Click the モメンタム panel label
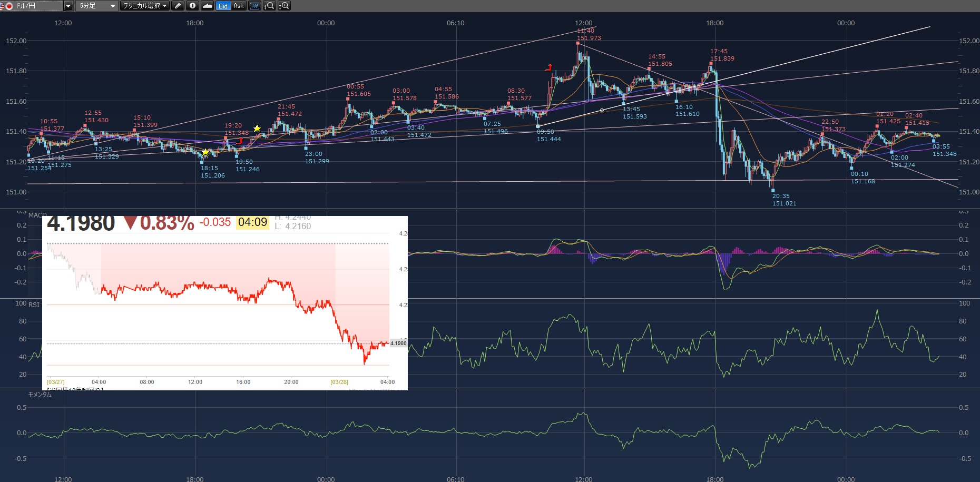 40,395
